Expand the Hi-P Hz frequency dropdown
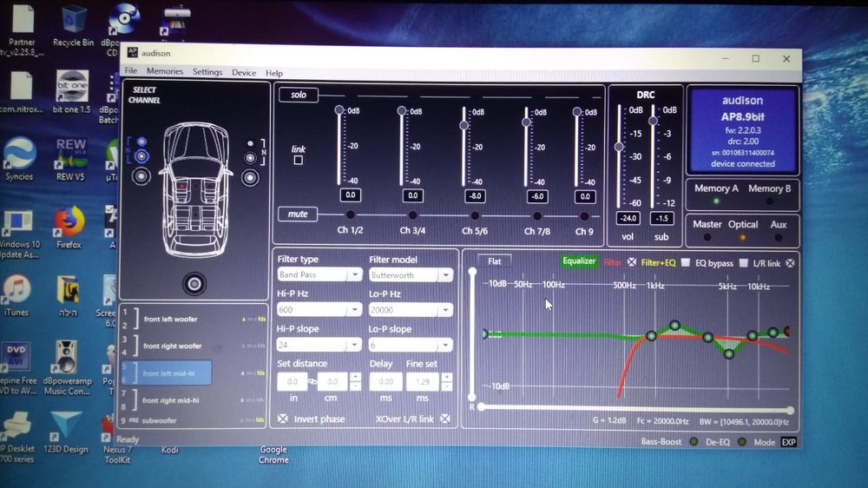The image size is (868, 488). [319, 310]
